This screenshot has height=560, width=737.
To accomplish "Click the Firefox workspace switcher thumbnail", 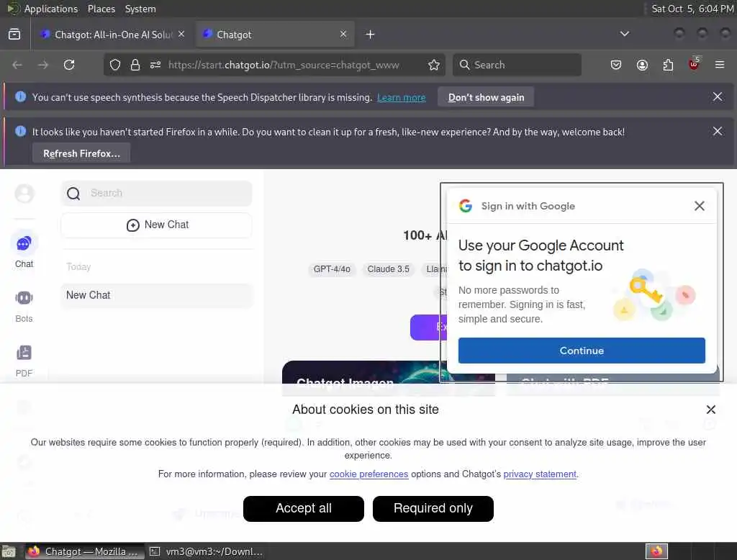I will 656,551.
